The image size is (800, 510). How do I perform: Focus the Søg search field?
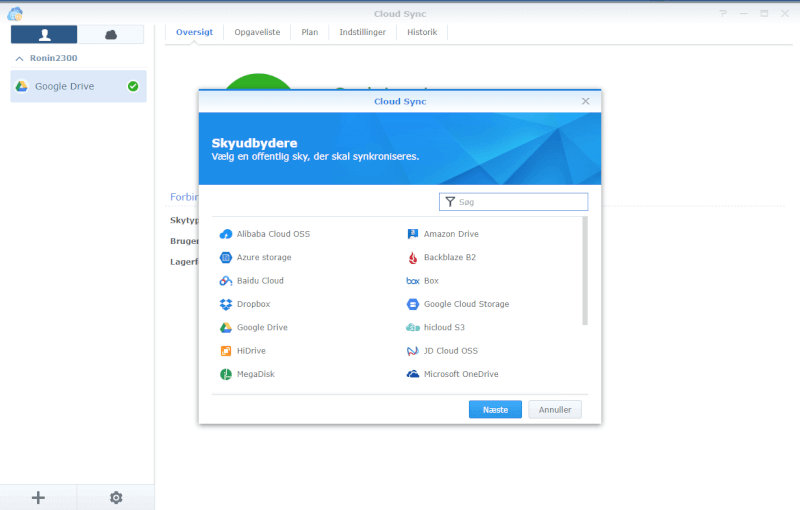[514, 202]
